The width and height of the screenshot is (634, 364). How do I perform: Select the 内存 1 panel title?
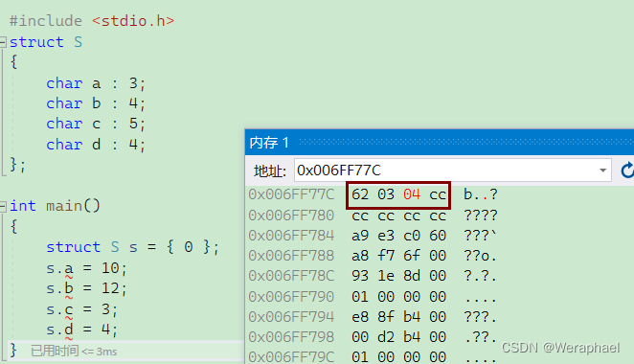coord(269,143)
